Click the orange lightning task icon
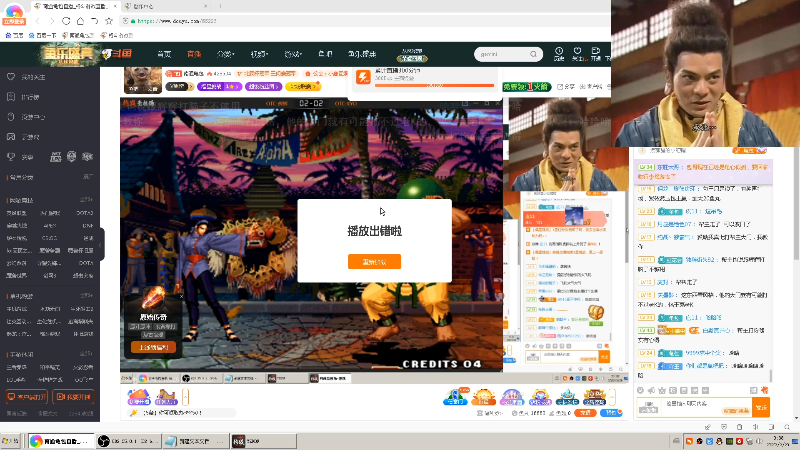The image size is (800, 450). point(363,77)
